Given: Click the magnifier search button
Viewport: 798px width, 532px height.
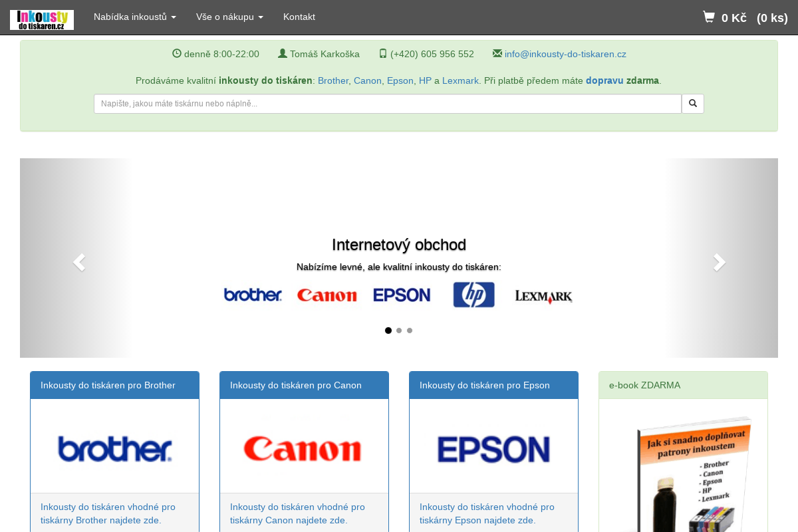Looking at the screenshot, I should click(x=693, y=104).
